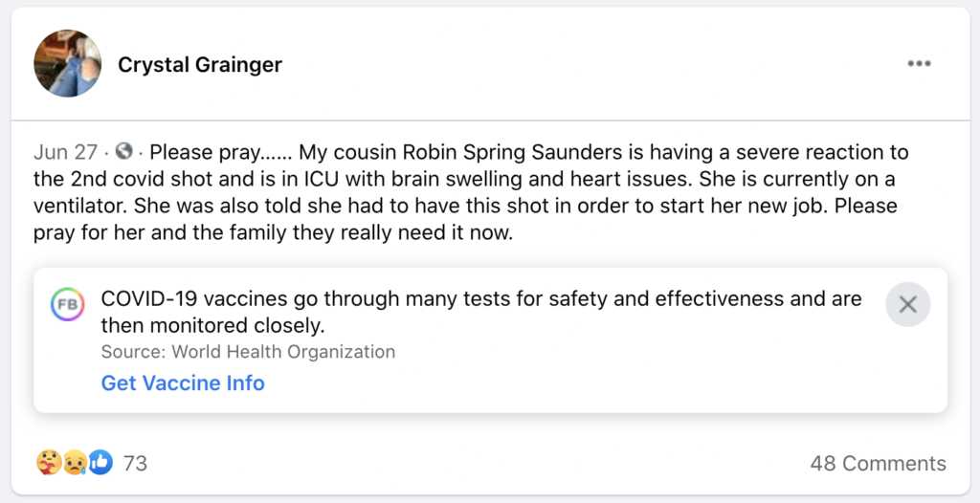Viewport: 980px width, 503px height.
Task: Open the Crystal Grainger profile name link
Action: 200,65
